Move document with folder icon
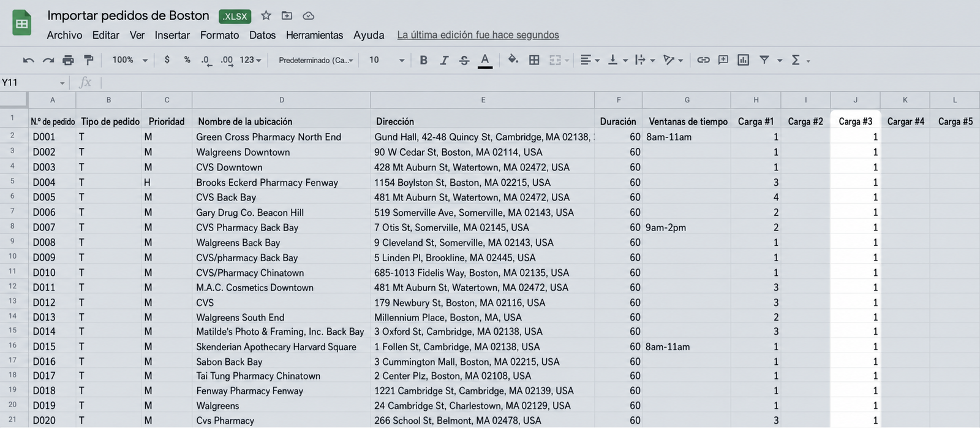This screenshot has width=980, height=428. click(287, 16)
